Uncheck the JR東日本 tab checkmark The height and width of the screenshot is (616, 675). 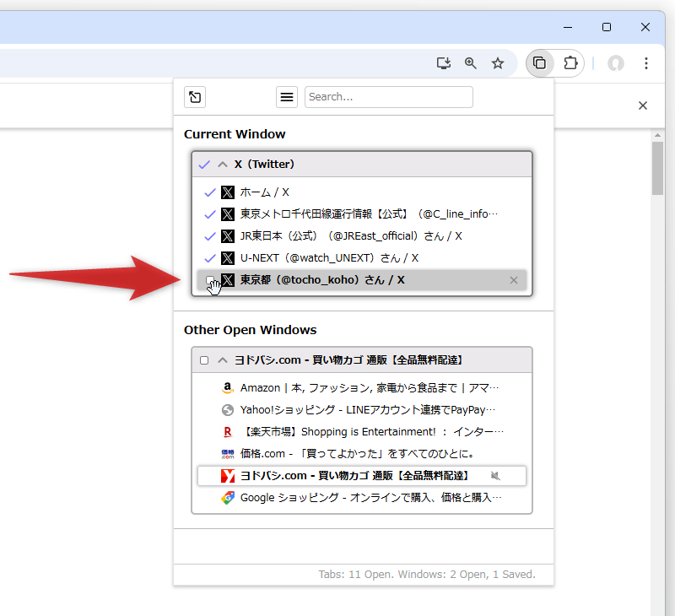tap(209, 236)
